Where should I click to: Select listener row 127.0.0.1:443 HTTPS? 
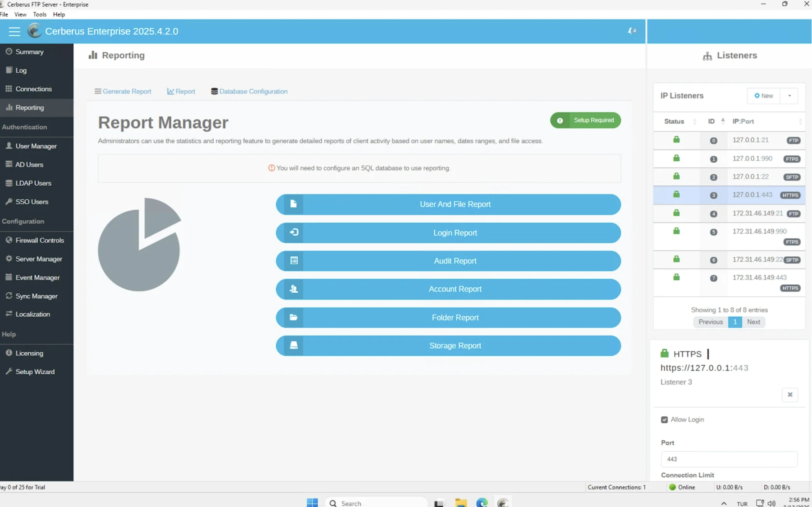pyautogui.click(x=729, y=195)
